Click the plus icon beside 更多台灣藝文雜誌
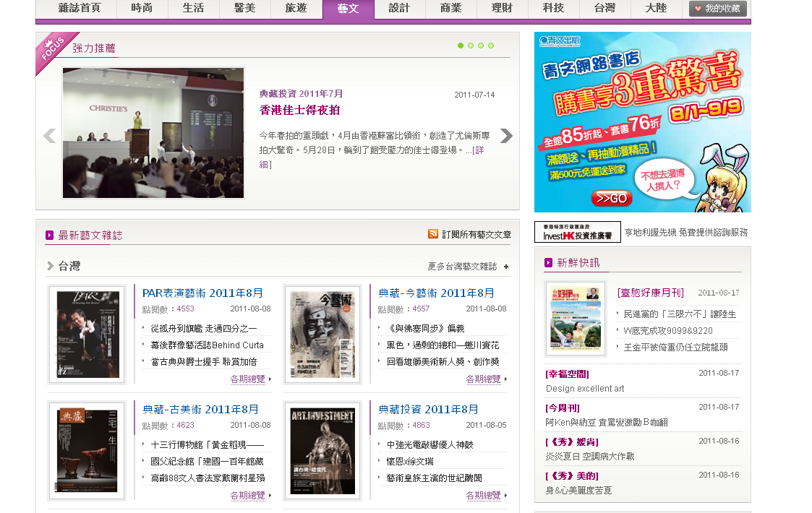The width and height of the screenshot is (812, 513). pos(506,267)
